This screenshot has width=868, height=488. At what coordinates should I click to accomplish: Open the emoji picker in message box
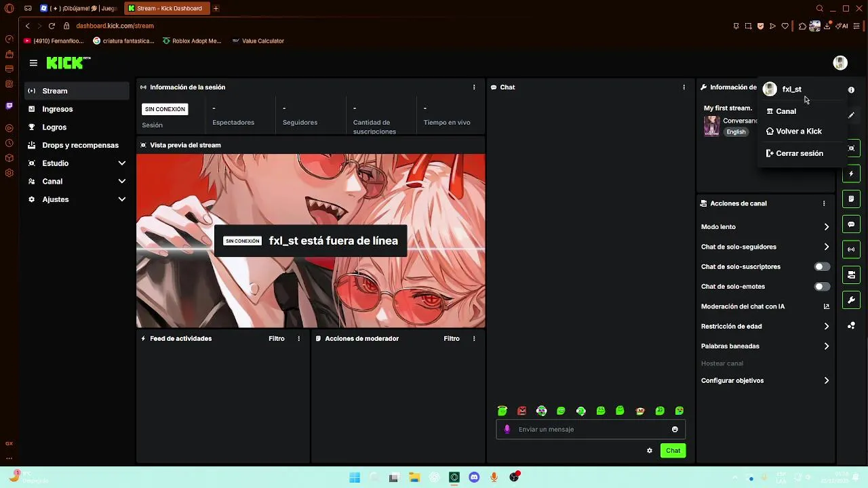[675, 429]
